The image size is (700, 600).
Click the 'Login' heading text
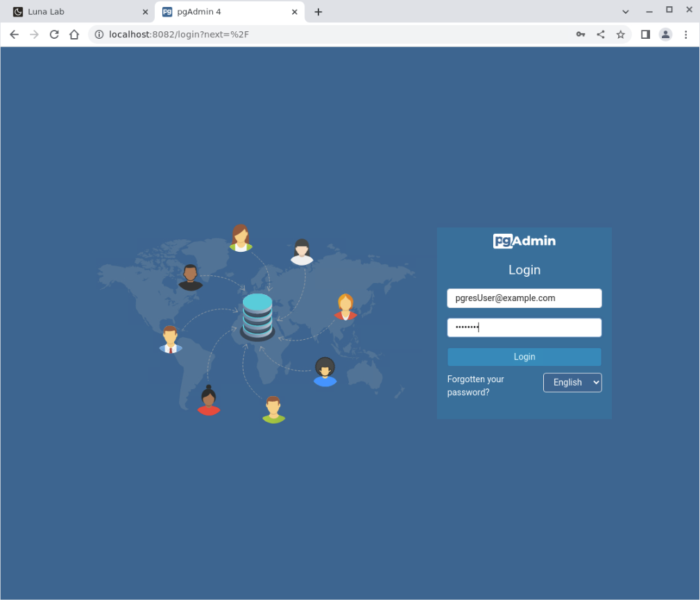coord(524,270)
